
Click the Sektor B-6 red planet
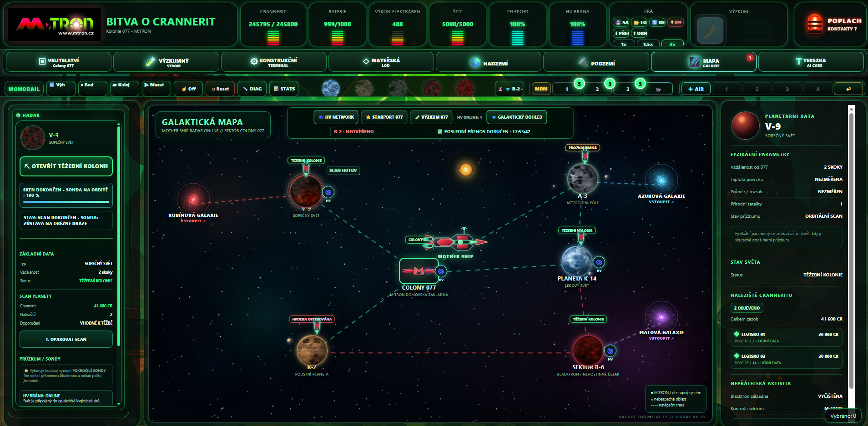[x=588, y=351]
